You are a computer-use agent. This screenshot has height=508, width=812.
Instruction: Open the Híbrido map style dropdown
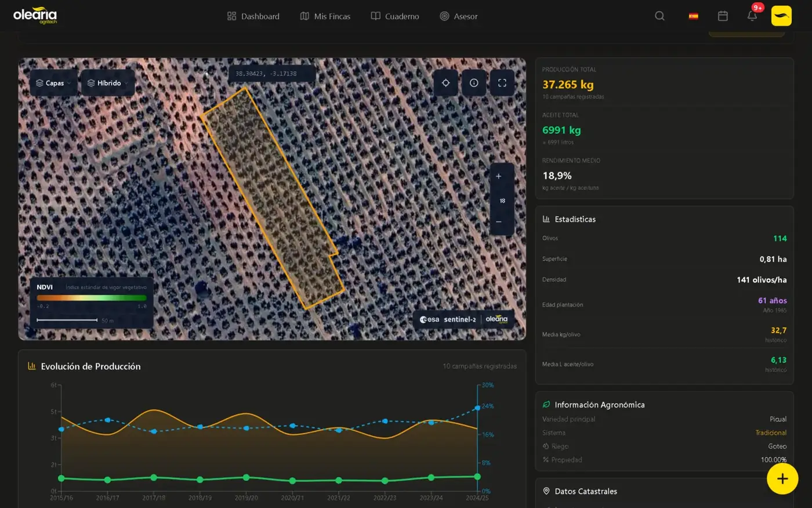tap(108, 83)
